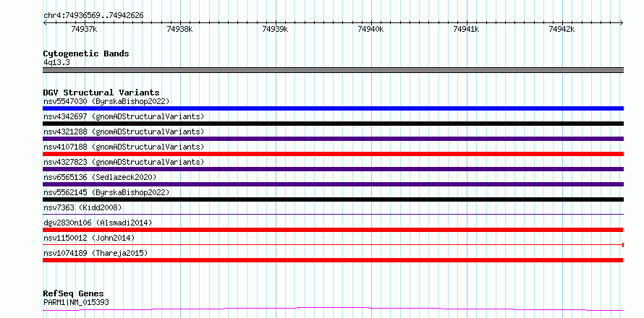
Task: Click the 74942k ruler mark
Action: 562,29
